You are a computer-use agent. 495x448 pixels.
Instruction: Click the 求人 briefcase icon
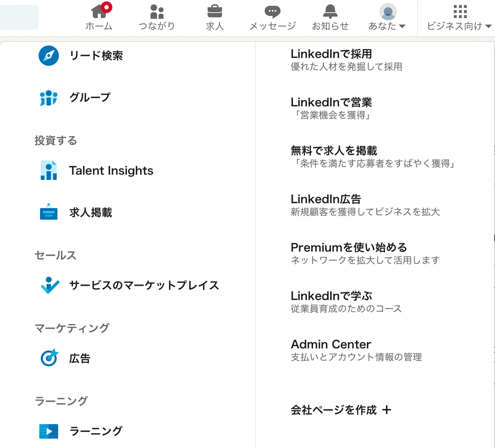tap(215, 12)
